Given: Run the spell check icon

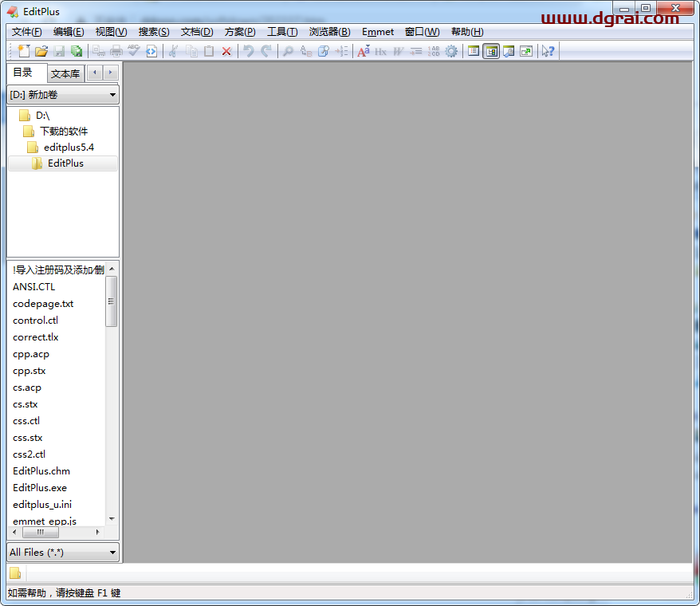Looking at the screenshot, I should tap(132, 51).
